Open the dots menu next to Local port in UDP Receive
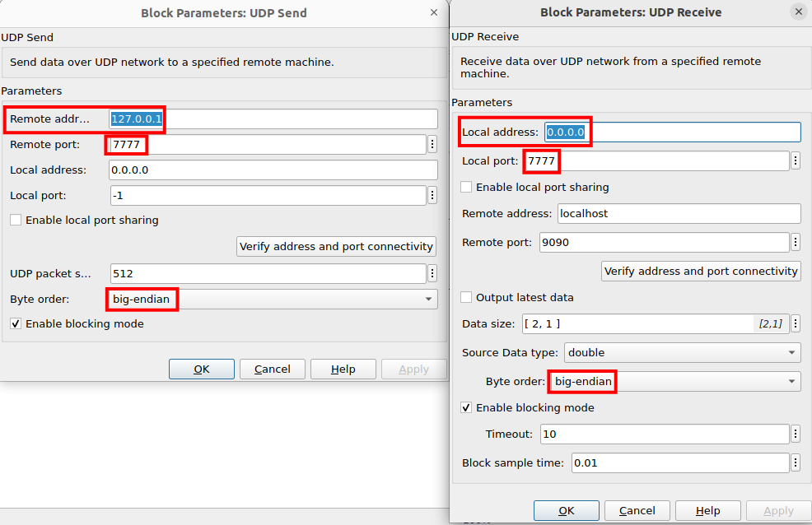The height and width of the screenshot is (525, 812). click(x=795, y=161)
